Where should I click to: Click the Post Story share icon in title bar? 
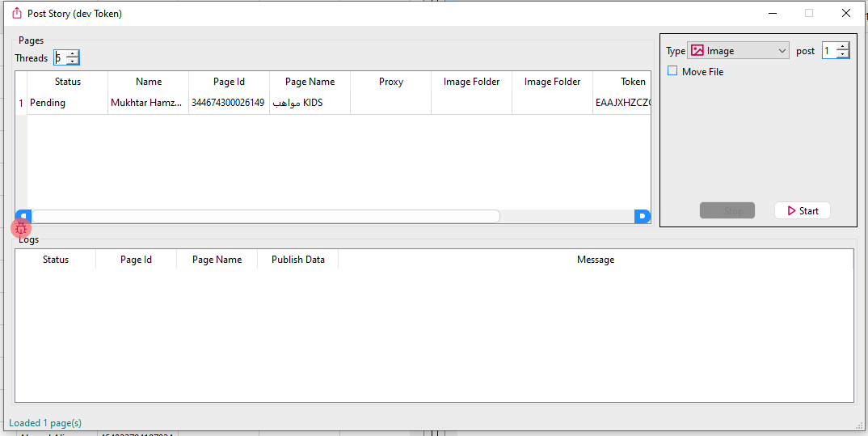(x=17, y=13)
